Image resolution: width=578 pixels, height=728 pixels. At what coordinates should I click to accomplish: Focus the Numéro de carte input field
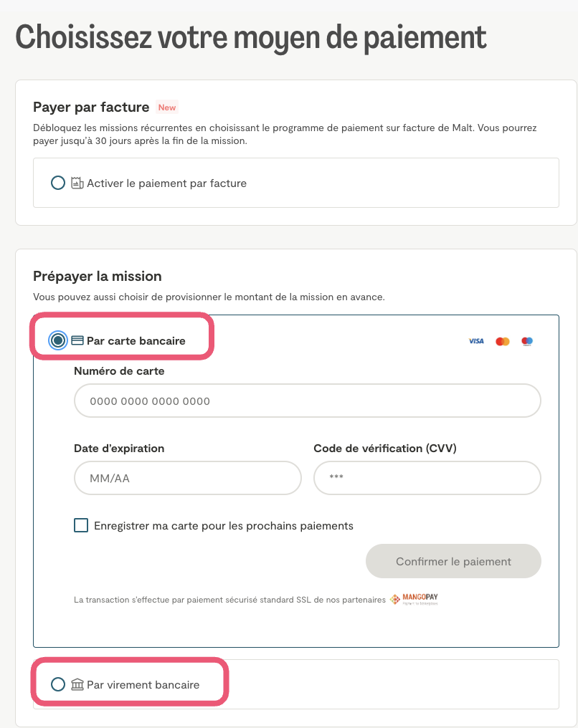307,401
